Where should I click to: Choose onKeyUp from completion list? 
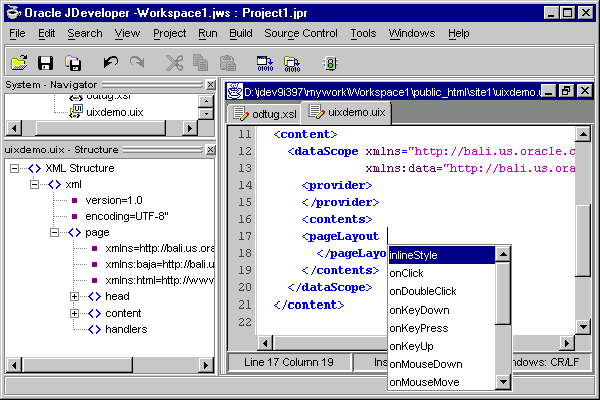[x=442, y=346]
